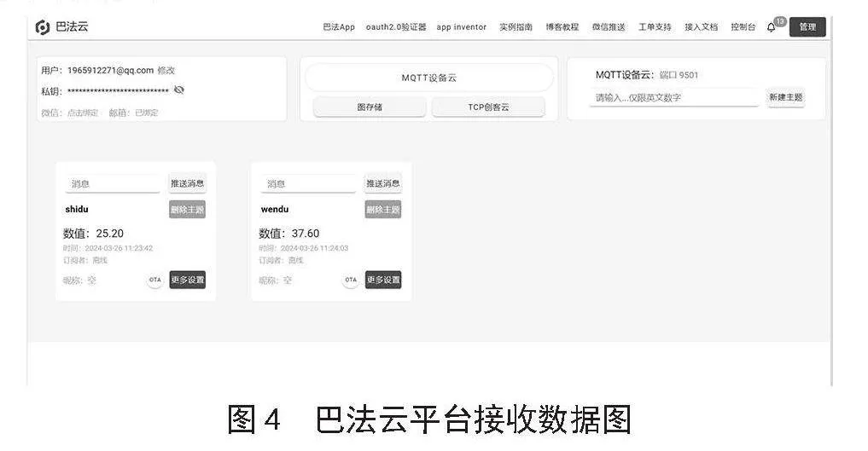Open 接入文档 menu item
The height and width of the screenshot is (451, 868).
tap(702, 27)
